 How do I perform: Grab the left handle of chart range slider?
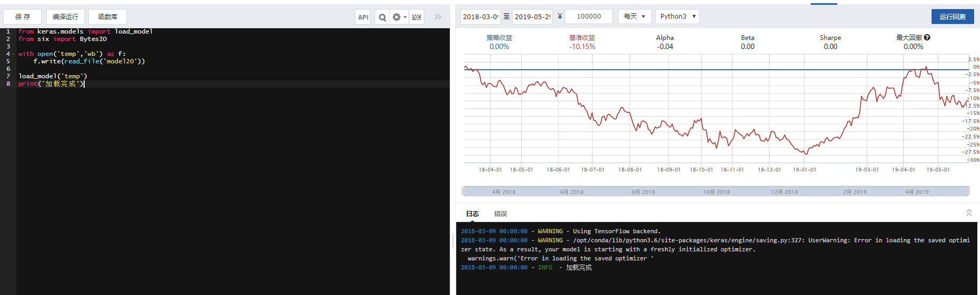click(464, 191)
